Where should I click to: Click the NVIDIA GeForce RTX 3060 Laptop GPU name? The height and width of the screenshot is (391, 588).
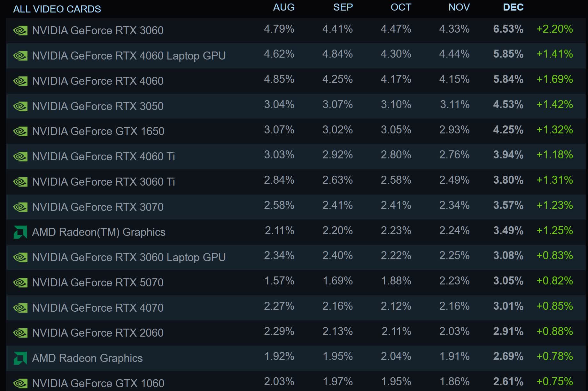point(129,257)
